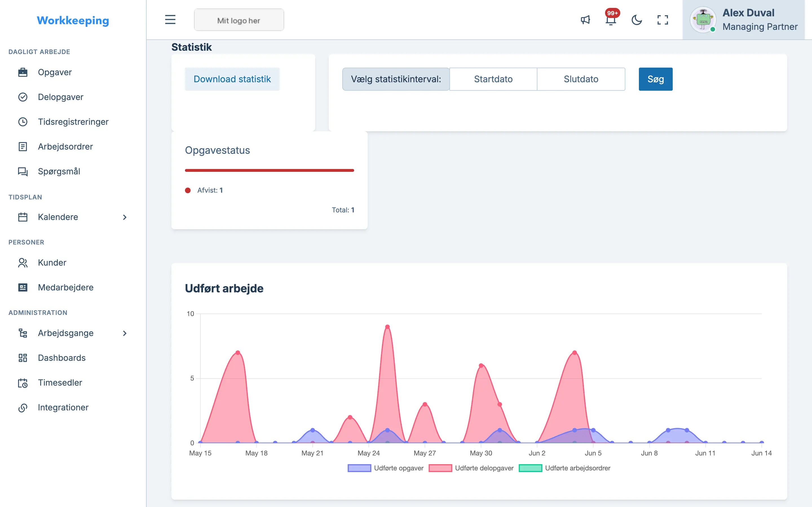Image resolution: width=812 pixels, height=507 pixels.
Task: Open Tidsregistreringer clock icon
Action: pyautogui.click(x=23, y=122)
